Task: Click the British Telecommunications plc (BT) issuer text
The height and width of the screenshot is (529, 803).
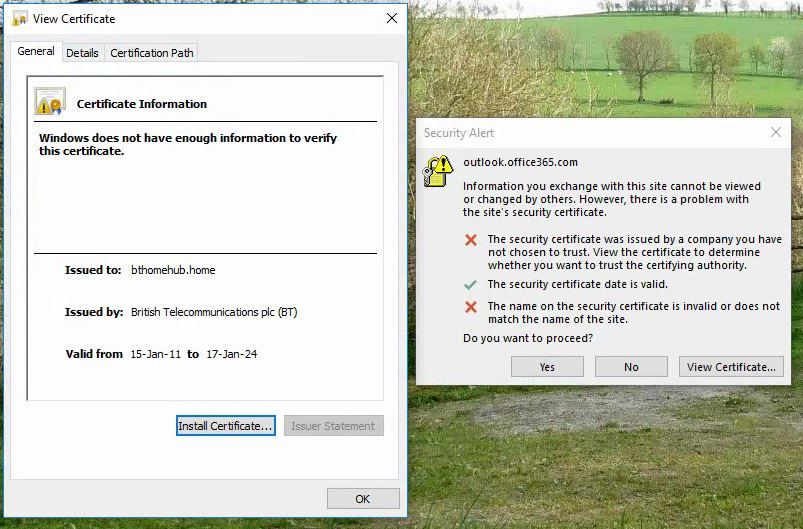Action: pos(214,312)
